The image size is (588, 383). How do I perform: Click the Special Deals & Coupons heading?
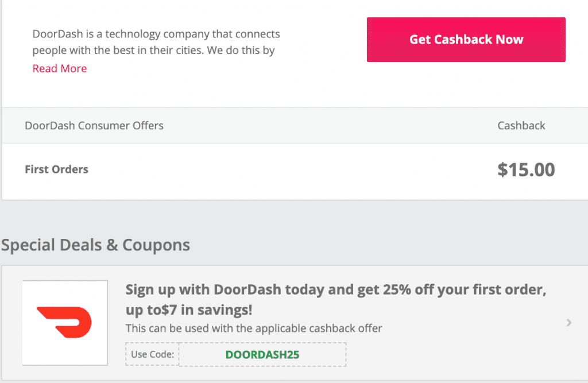pos(96,245)
